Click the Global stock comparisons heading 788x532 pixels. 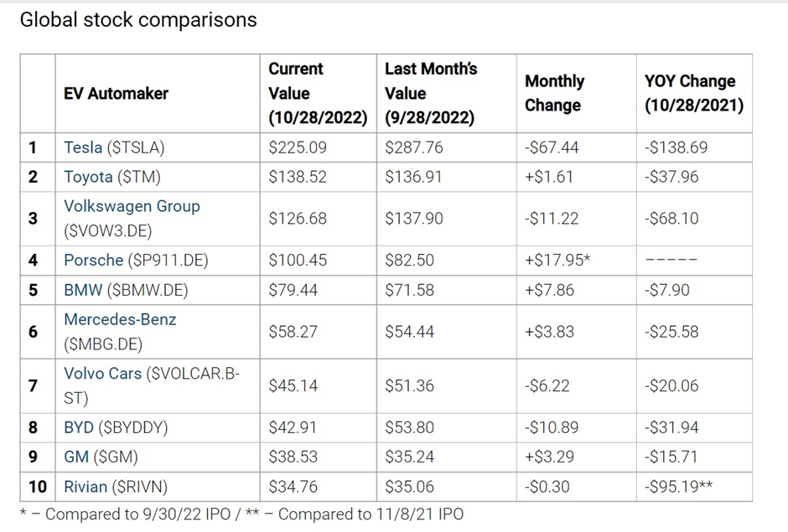(x=138, y=20)
